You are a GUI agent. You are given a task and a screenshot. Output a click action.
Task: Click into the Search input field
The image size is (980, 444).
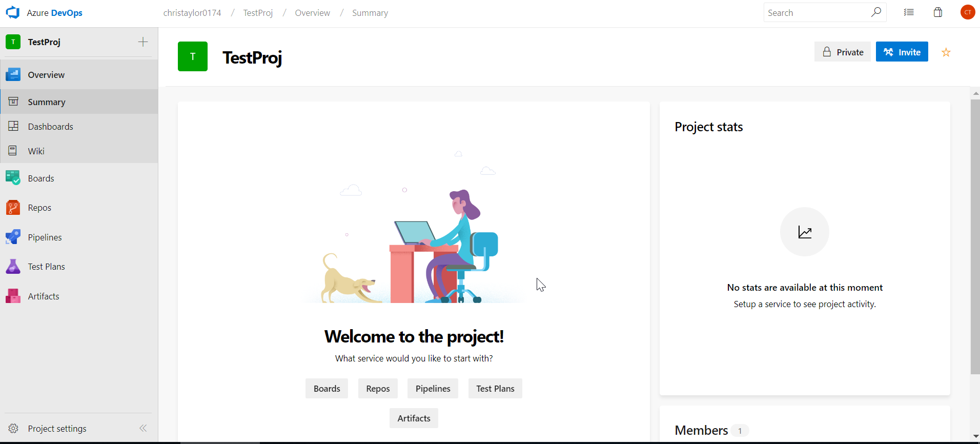pyautogui.click(x=815, y=13)
